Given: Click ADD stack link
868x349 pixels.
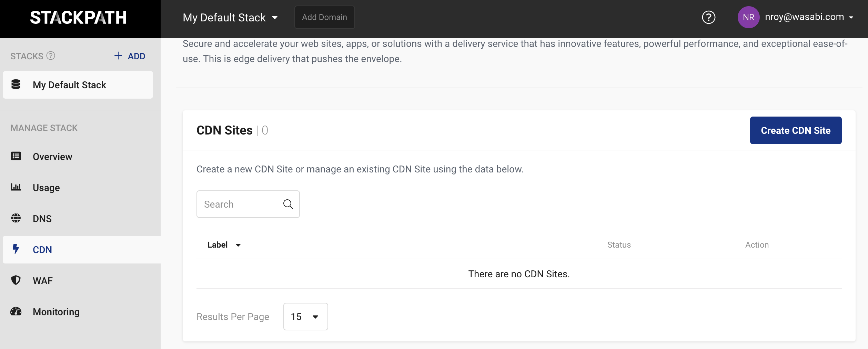Looking at the screenshot, I should click(130, 56).
